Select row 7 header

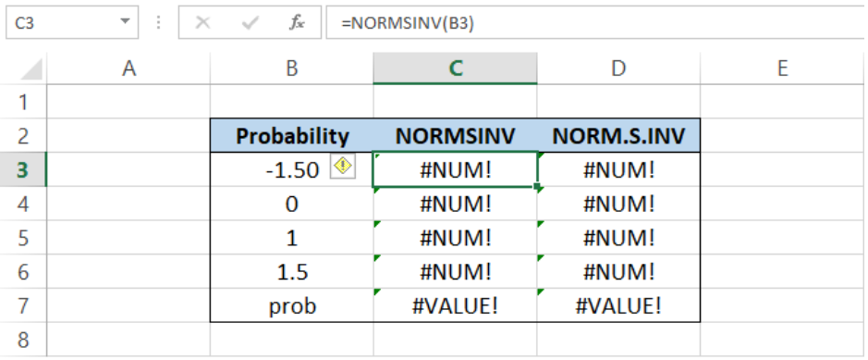(23, 305)
